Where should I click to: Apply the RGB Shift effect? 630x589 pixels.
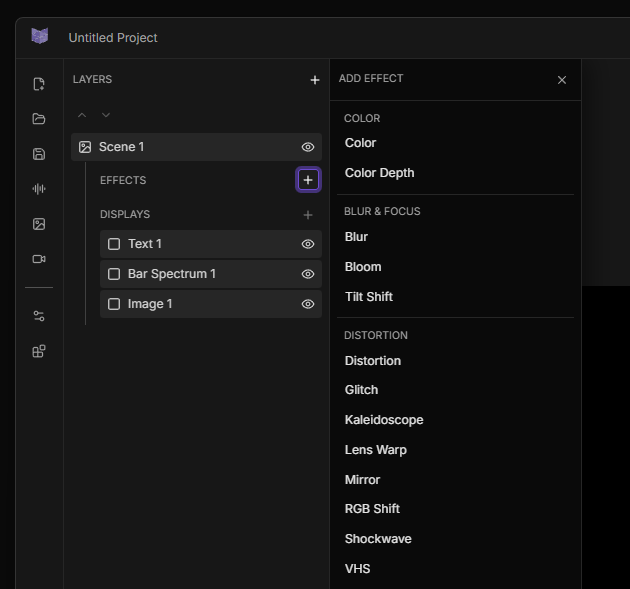tap(372, 509)
